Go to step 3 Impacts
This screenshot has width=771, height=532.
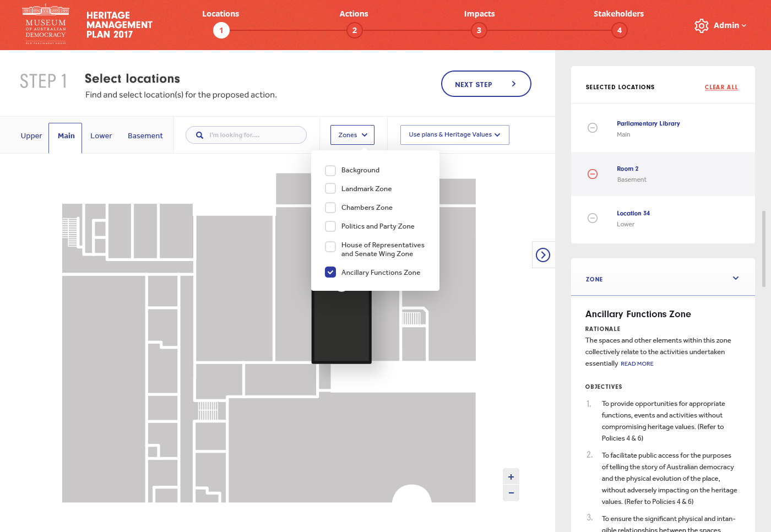pyautogui.click(x=479, y=30)
